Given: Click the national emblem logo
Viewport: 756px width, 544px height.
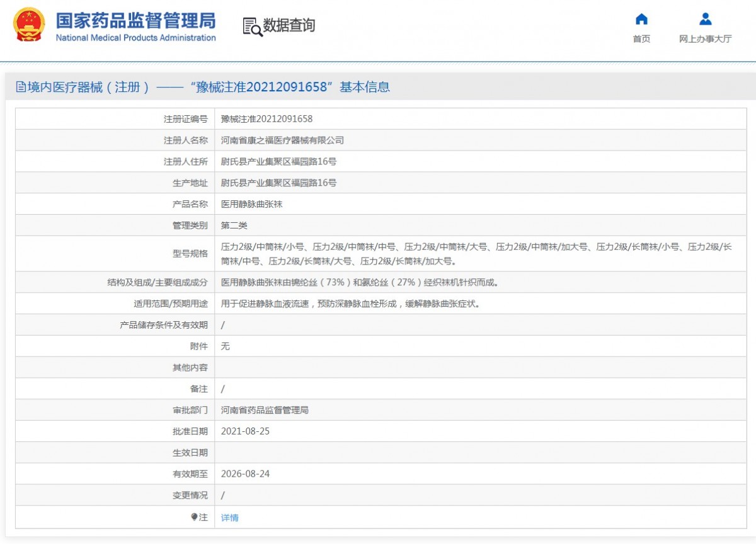Looking at the screenshot, I should (x=29, y=25).
